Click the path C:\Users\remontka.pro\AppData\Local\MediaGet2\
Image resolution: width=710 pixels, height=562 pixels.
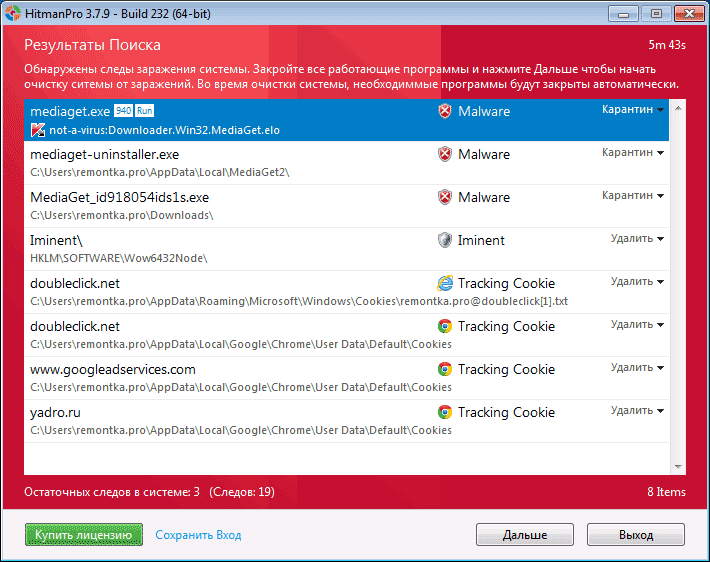[x=160, y=172]
